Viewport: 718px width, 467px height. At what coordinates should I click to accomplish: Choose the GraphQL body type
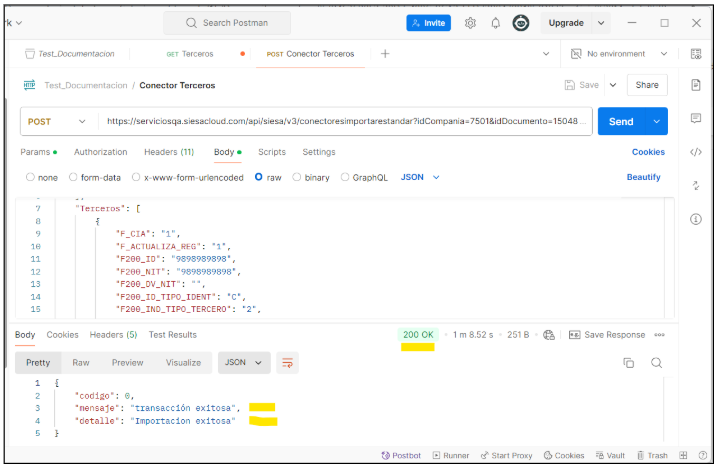point(346,177)
